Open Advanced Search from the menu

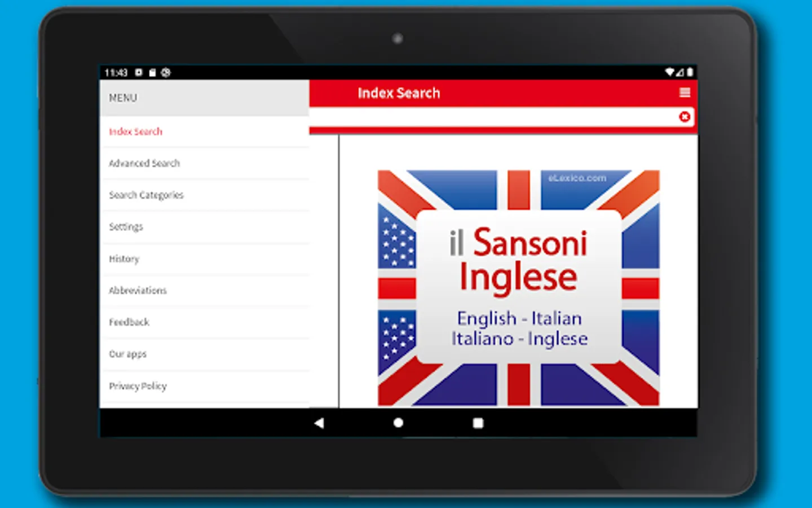[x=205, y=163]
